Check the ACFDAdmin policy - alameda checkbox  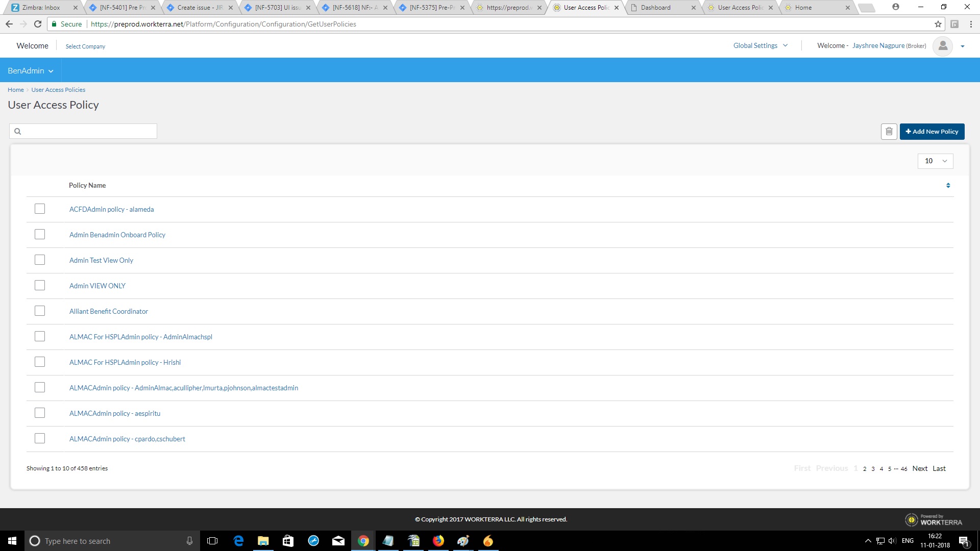coord(40,209)
